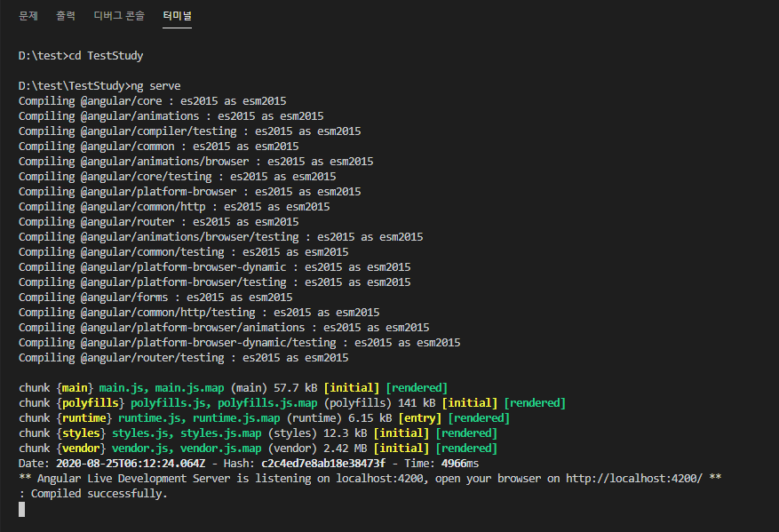779x532 pixels.
Task: Click the '57.7 kB' main size value
Action: tap(296, 388)
